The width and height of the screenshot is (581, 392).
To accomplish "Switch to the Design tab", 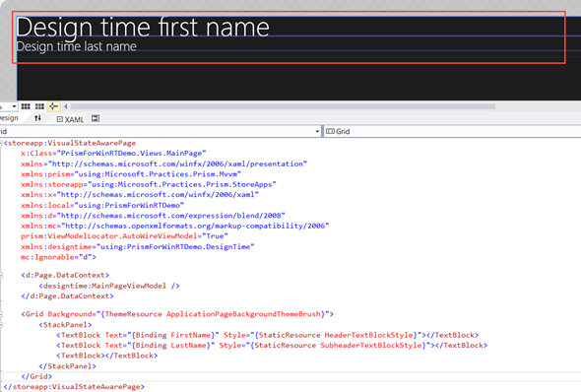I will [x=9, y=118].
